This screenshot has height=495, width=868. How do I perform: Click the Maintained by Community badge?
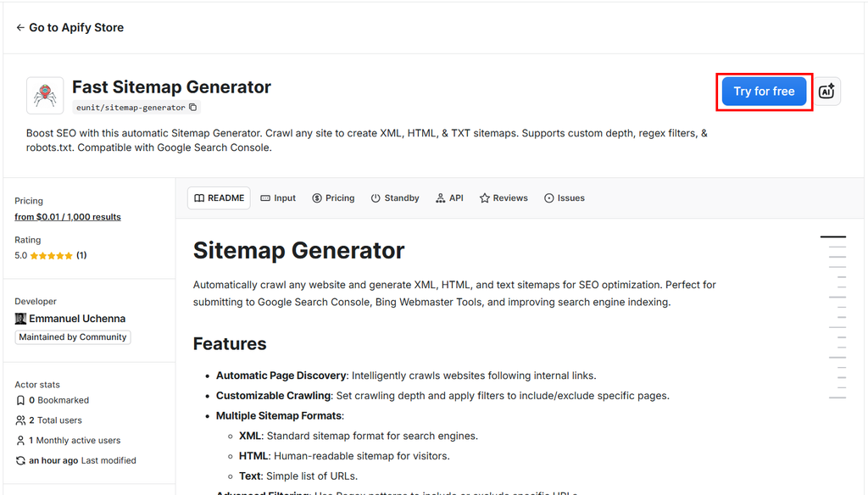73,337
